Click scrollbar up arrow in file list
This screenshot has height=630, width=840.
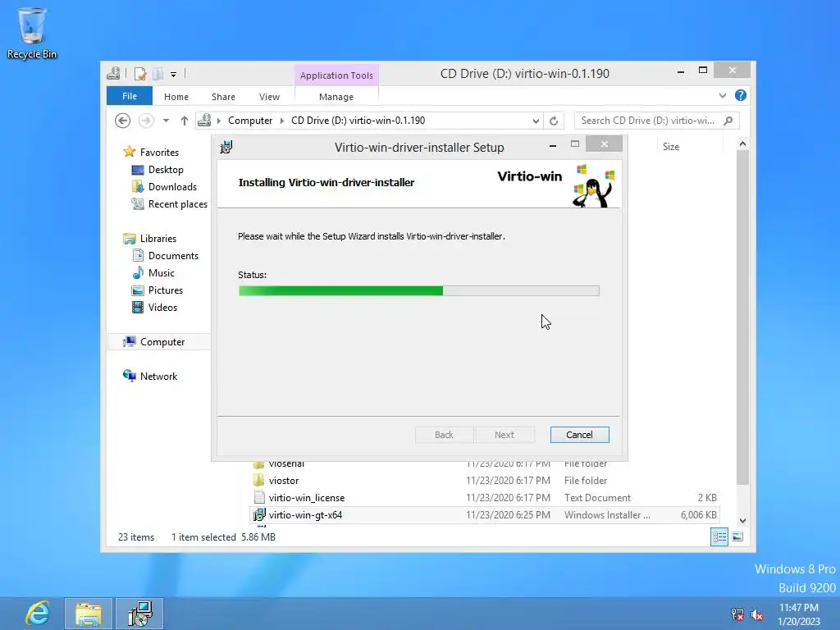742,144
